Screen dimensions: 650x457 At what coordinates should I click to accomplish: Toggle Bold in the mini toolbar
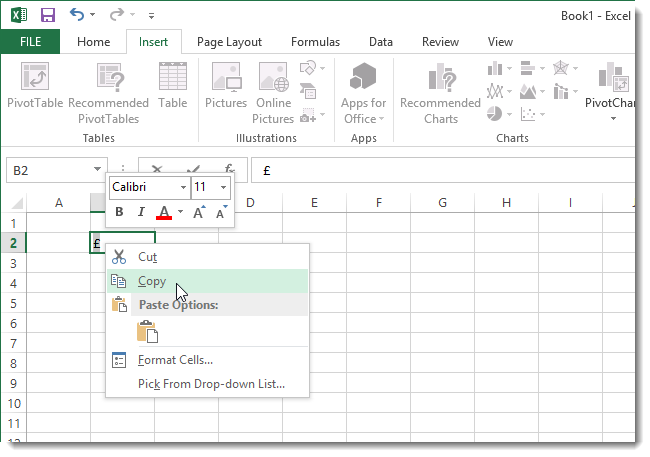pos(119,212)
